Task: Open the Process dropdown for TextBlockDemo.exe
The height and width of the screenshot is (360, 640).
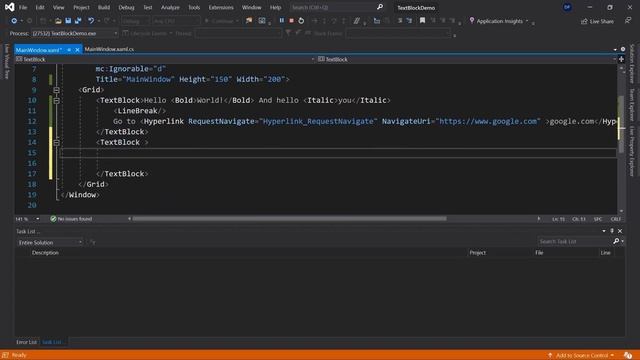Action: click(x=75, y=33)
